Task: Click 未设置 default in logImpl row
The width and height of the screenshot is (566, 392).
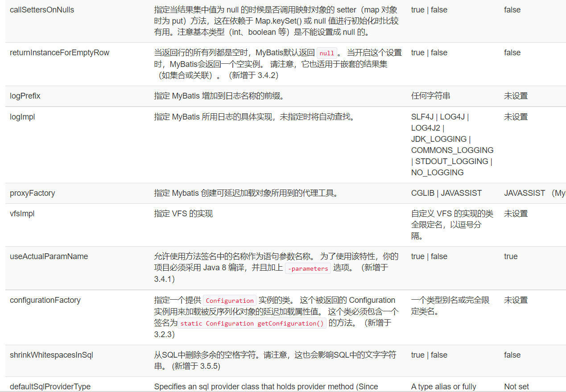Action: click(516, 117)
